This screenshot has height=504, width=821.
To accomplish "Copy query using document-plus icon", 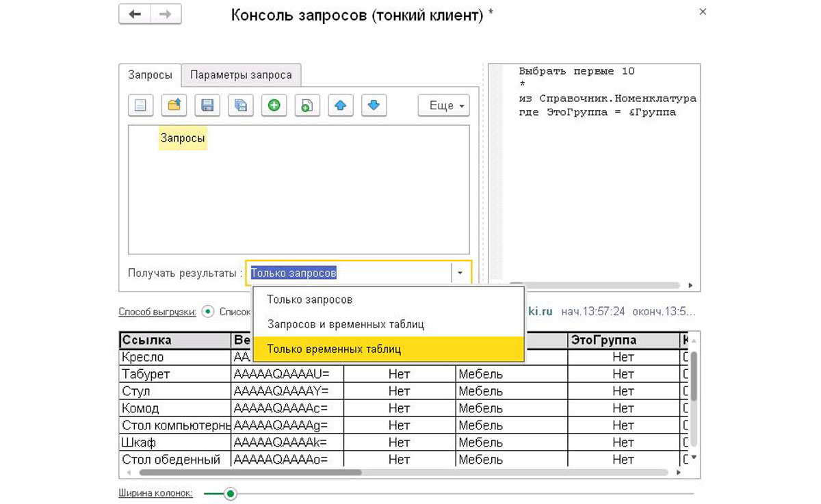I will click(307, 105).
